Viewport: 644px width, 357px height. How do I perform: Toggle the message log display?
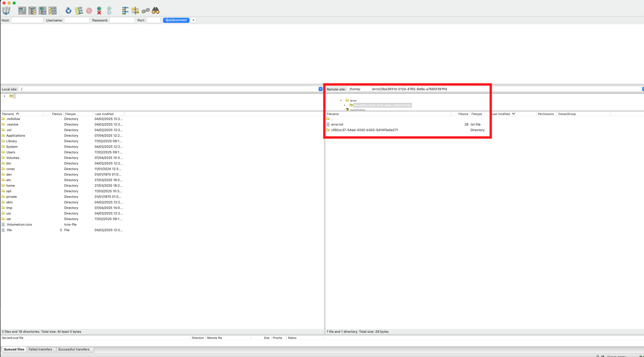(22, 11)
